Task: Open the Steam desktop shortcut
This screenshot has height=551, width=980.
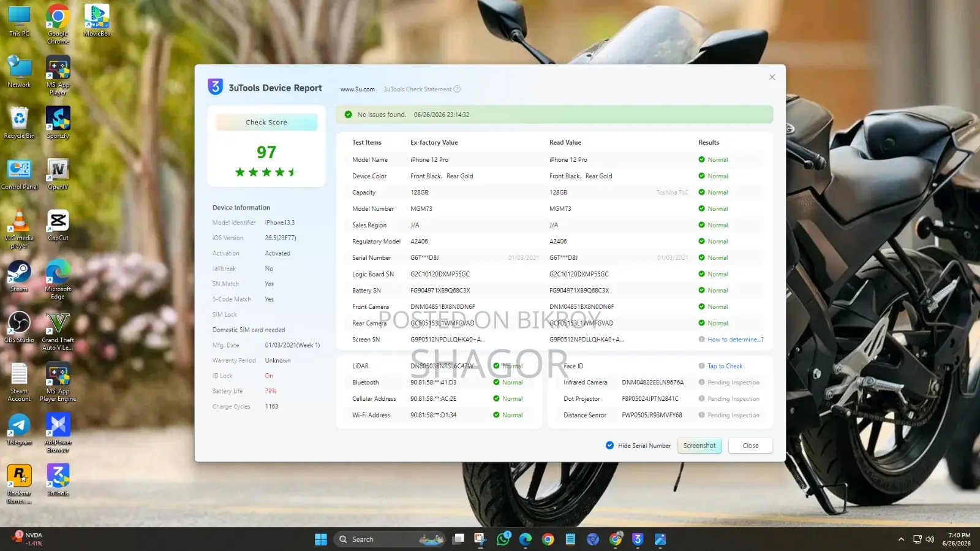Action: (19, 276)
